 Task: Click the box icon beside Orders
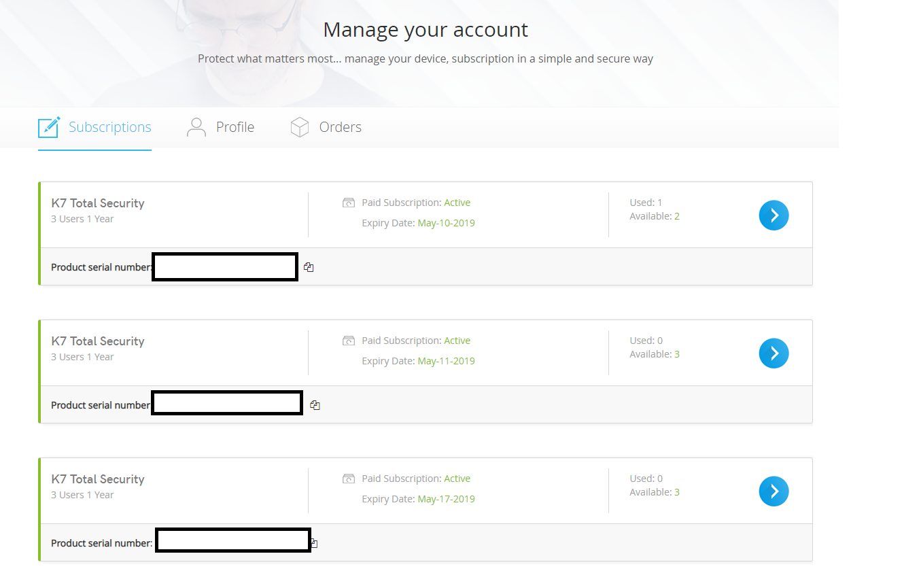pyautogui.click(x=300, y=127)
